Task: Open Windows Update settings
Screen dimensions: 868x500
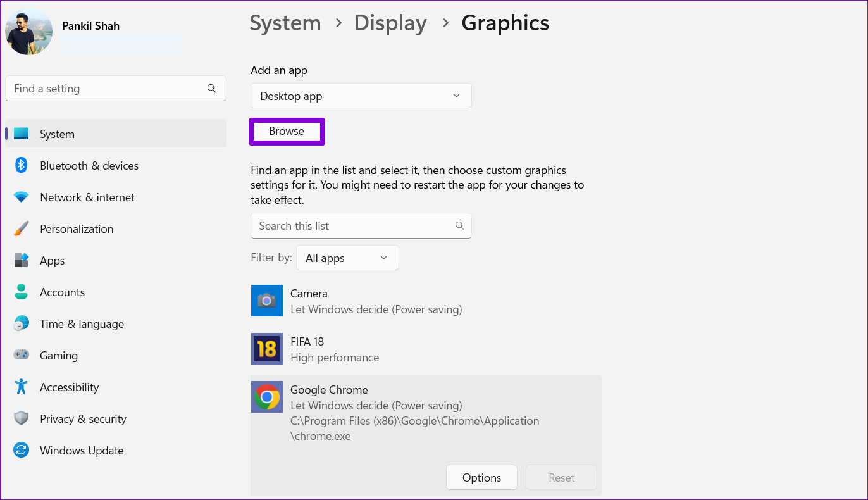Action: coord(116,451)
